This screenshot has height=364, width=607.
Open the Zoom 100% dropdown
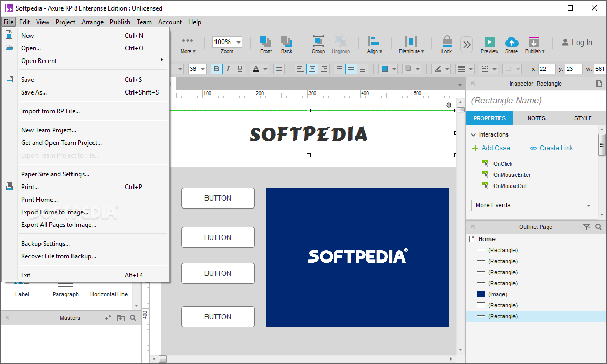click(x=239, y=42)
